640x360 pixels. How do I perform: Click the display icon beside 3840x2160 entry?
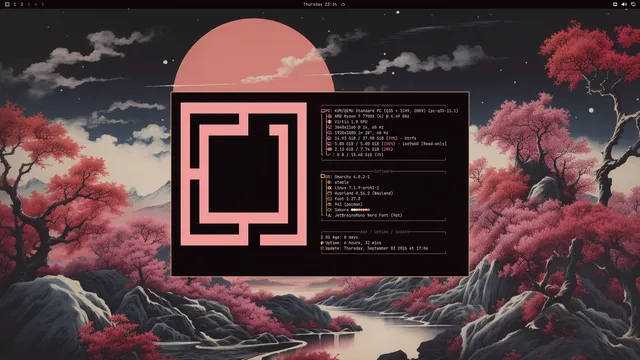(329, 127)
